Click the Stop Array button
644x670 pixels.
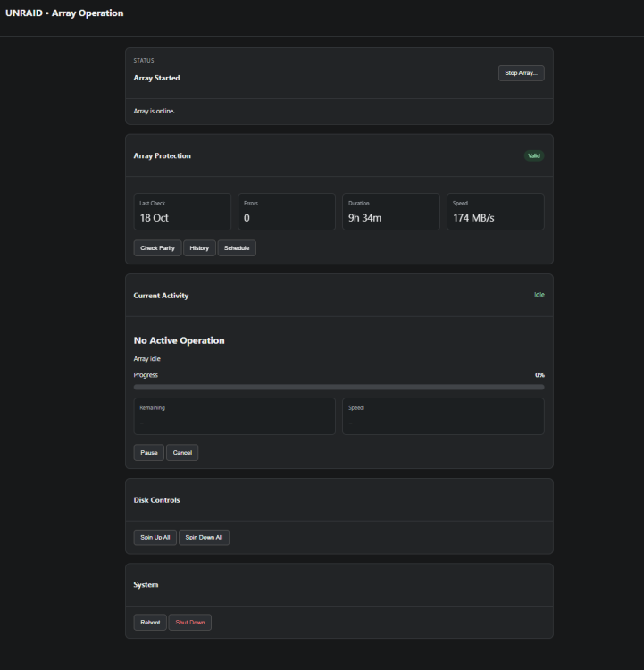(521, 73)
